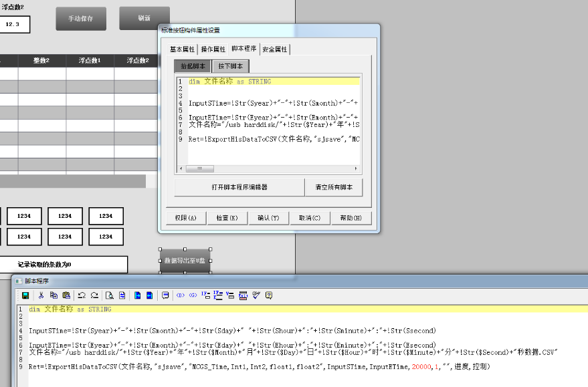The width and height of the screenshot is (588, 387).
Task: Save the script with the floppy disk icon
Action: pos(25,295)
